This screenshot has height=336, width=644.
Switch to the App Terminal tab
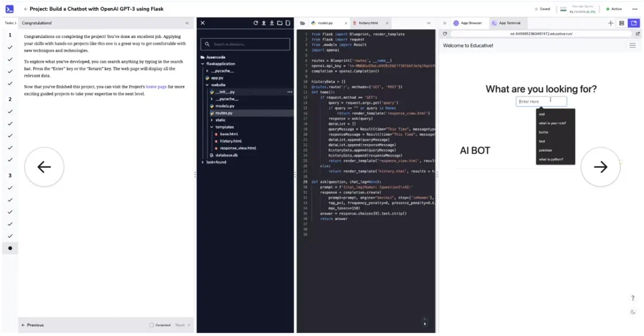pyautogui.click(x=506, y=23)
